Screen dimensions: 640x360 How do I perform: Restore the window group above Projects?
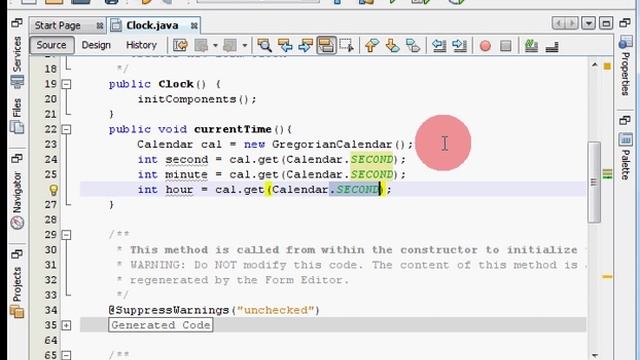(x=17, y=254)
